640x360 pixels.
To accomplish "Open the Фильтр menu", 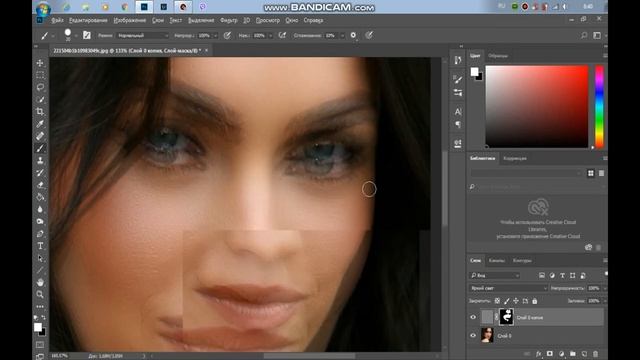I will [x=229, y=20].
